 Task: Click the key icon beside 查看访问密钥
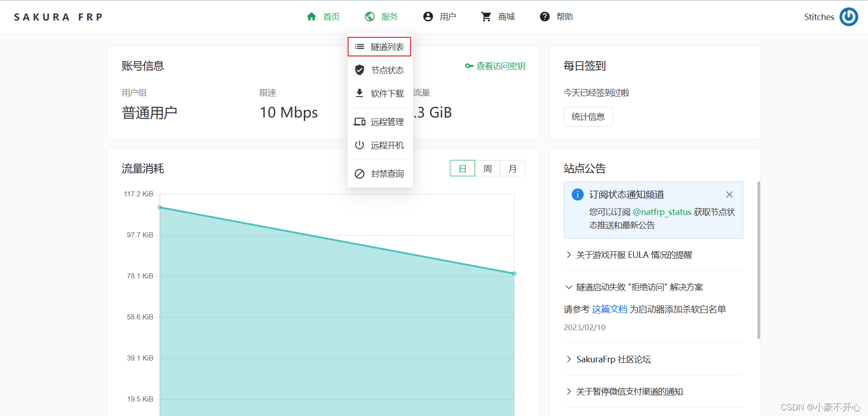coord(469,66)
